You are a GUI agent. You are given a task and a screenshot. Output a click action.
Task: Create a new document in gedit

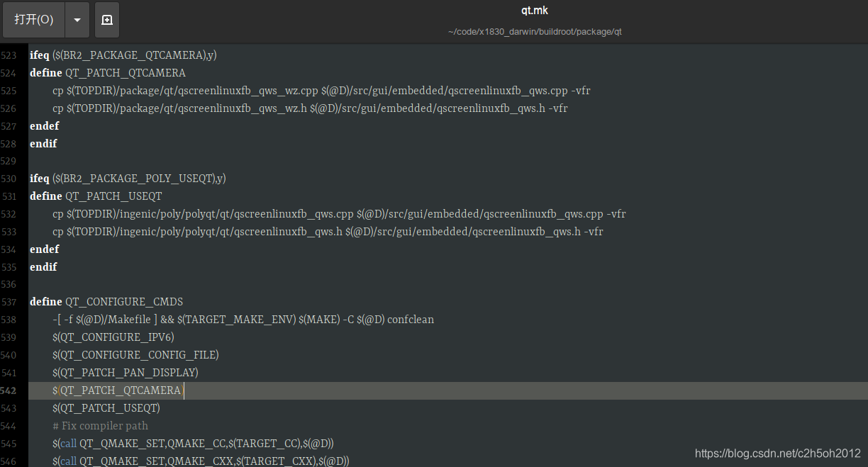click(106, 20)
